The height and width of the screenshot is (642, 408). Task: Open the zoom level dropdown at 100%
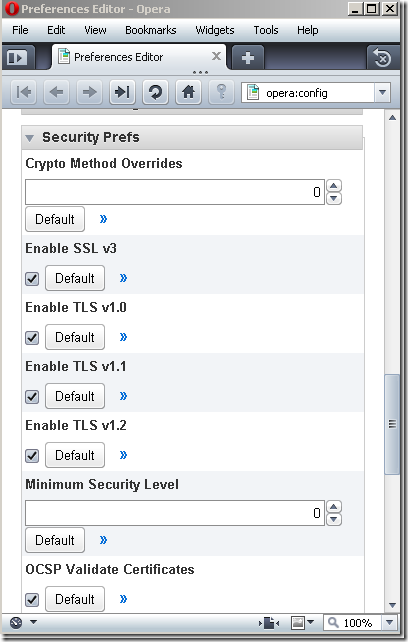(x=390, y=623)
